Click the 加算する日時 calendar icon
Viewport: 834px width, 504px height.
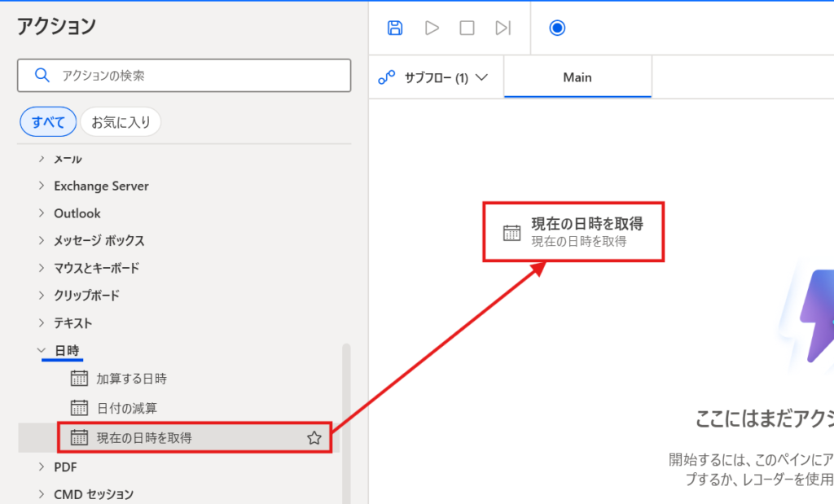click(x=79, y=378)
